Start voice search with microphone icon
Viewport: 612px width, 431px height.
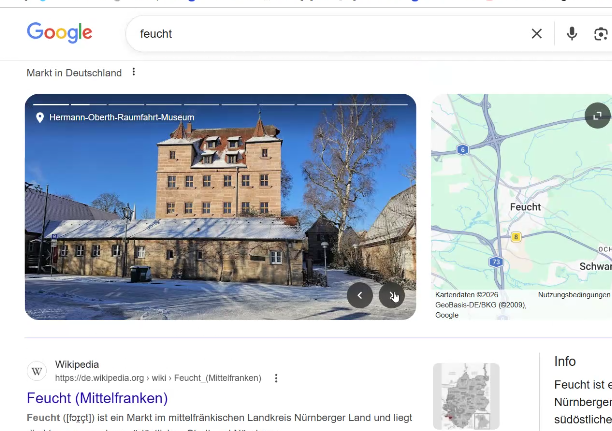(572, 34)
